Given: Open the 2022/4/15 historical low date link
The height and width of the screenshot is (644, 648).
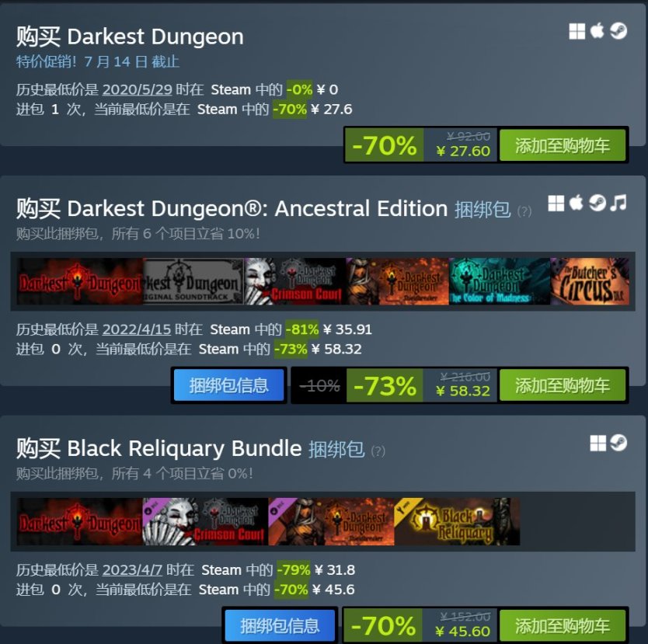Looking at the screenshot, I should pos(137,329).
